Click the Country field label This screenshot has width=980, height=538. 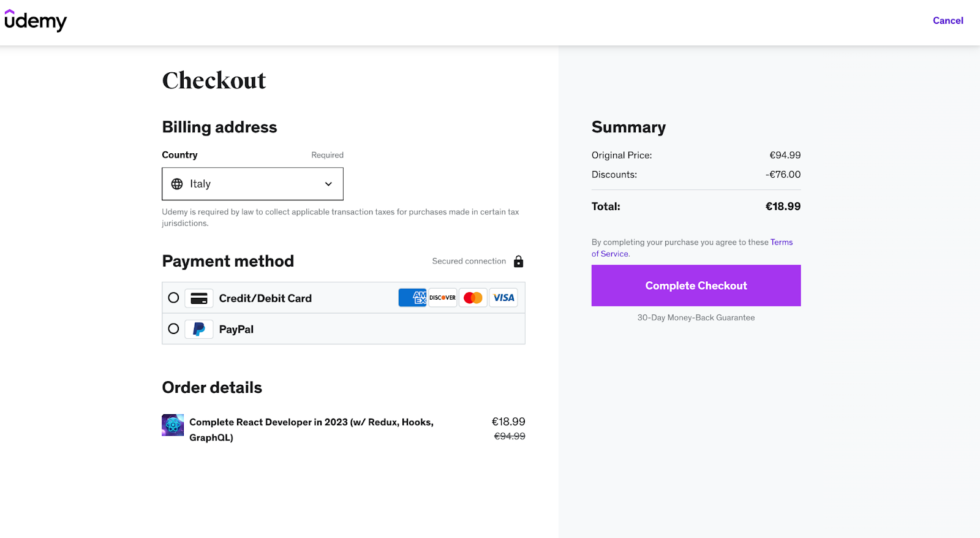coord(179,155)
